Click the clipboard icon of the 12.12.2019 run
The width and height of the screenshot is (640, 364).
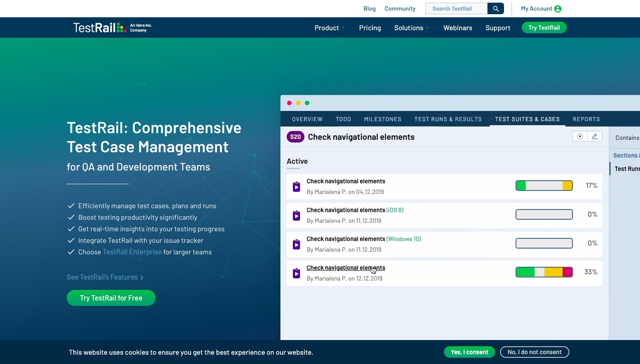[296, 273]
